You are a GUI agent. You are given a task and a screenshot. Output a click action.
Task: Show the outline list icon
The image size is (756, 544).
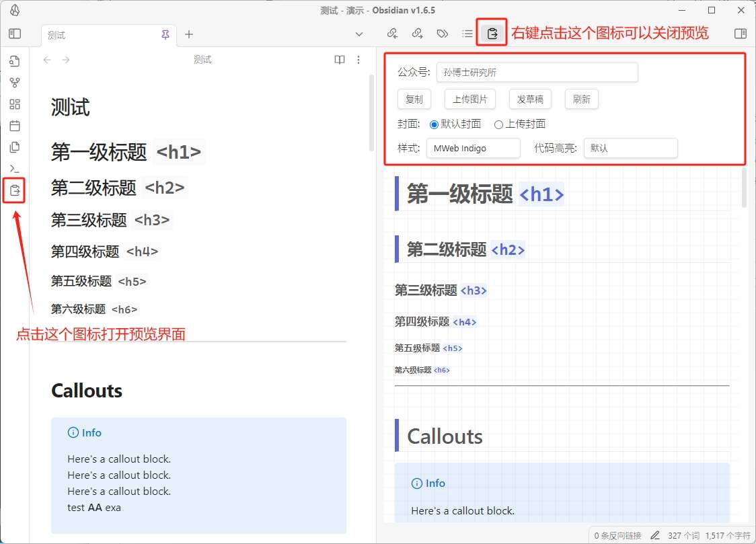click(467, 34)
